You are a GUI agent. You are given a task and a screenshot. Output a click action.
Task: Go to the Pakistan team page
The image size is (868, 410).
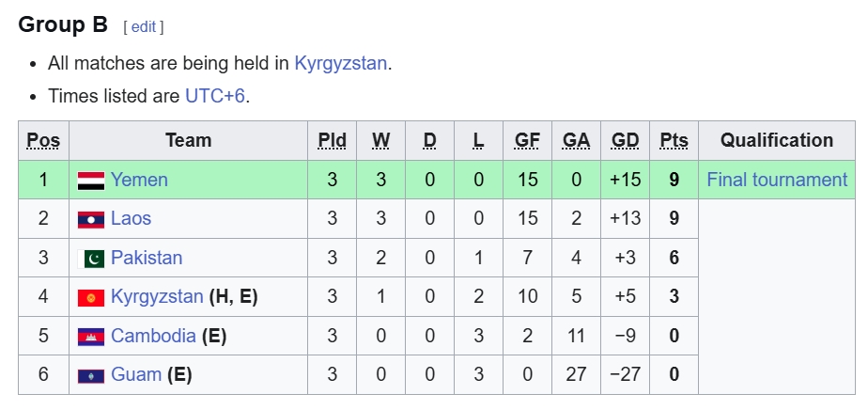point(147,258)
